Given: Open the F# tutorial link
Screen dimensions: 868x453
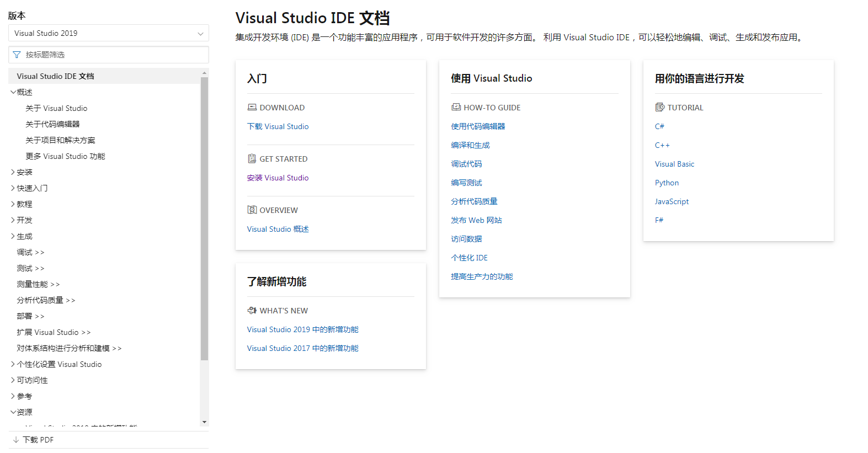Looking at the screenshot, I should (x=659, y=220).
